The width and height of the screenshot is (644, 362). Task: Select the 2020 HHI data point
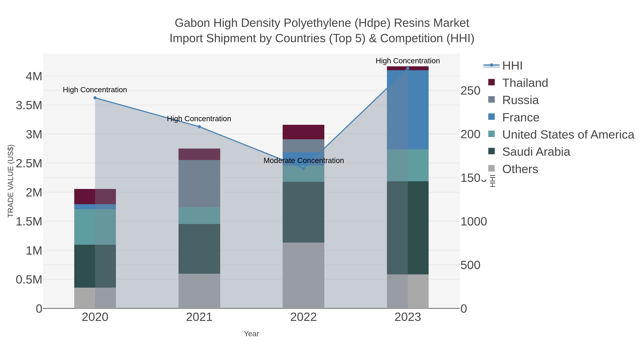click(x=95, y=98)
